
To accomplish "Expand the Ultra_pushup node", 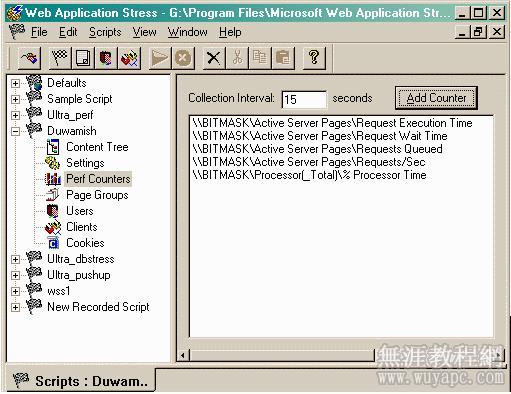I will point(15,275).
